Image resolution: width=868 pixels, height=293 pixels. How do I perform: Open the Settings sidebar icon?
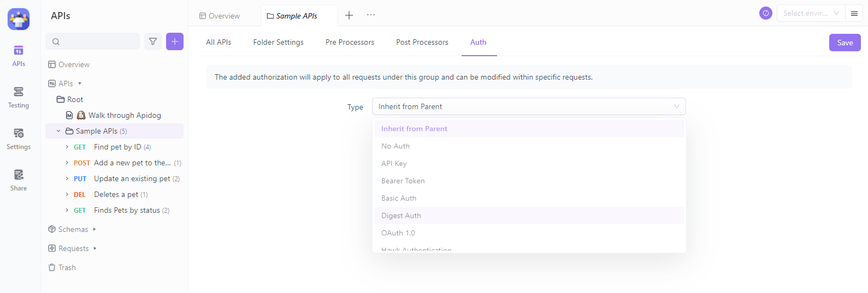(x=19, y=139)
